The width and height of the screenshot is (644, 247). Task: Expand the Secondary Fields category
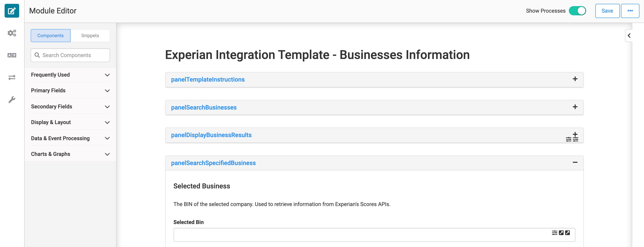click(70, 106)
